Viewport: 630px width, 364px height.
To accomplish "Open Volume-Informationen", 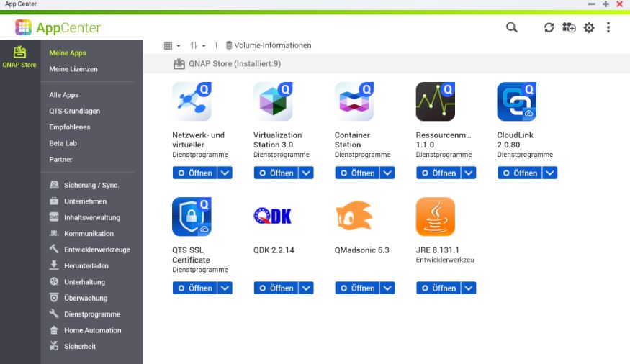I will (269, 45).
